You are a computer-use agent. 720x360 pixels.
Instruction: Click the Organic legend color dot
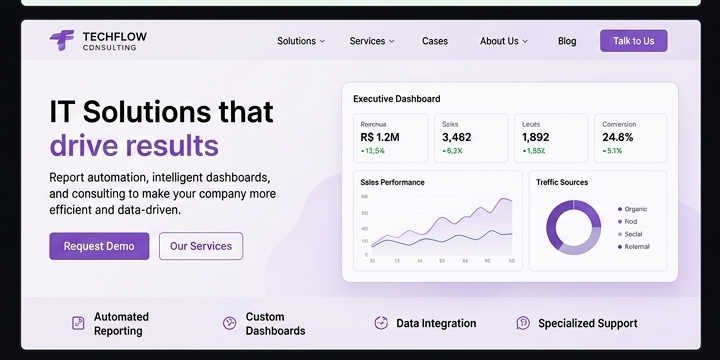[620, 209]
